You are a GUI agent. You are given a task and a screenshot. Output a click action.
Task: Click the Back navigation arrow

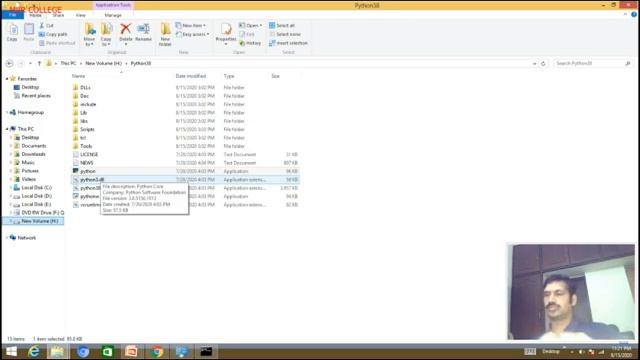pyautogui.click(x=9, y=64)
